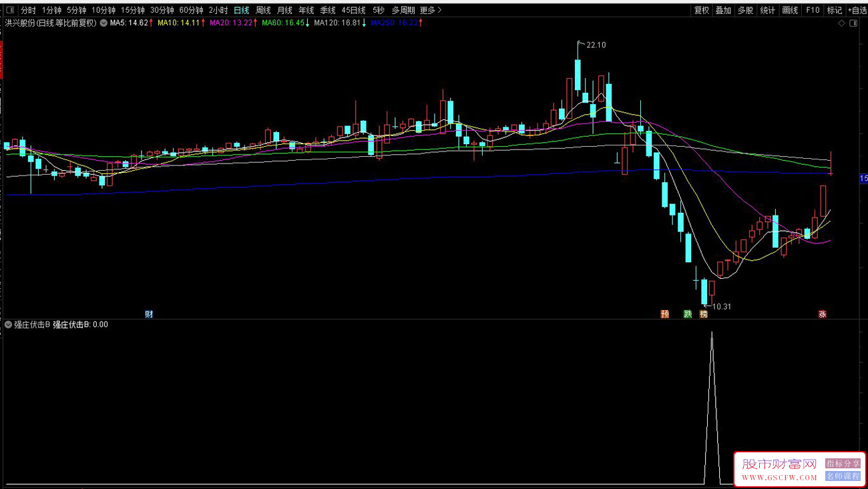Click the 标记 mark button
This screenshot has width=868, height=489.
coord(835,11)
